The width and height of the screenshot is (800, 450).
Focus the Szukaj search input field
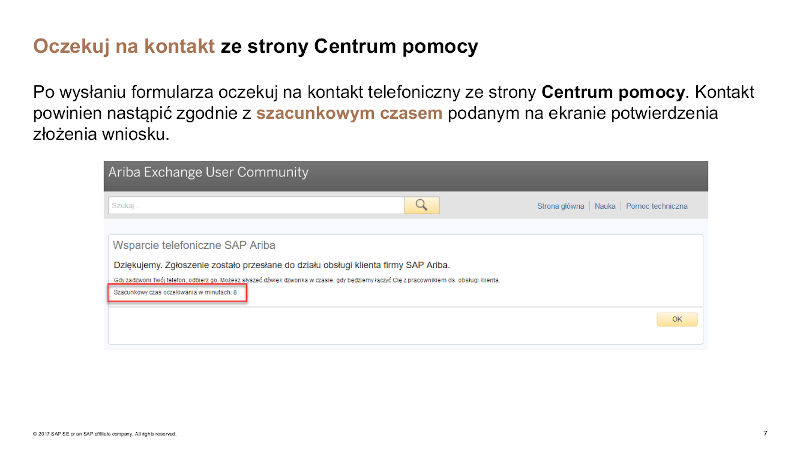point(257,206)
